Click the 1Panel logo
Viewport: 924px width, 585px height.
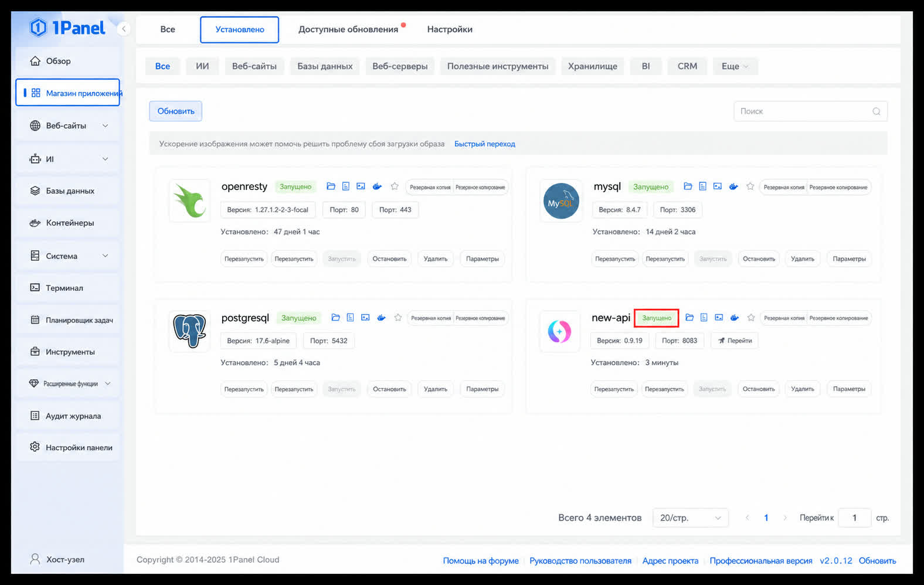pos(67,28)
